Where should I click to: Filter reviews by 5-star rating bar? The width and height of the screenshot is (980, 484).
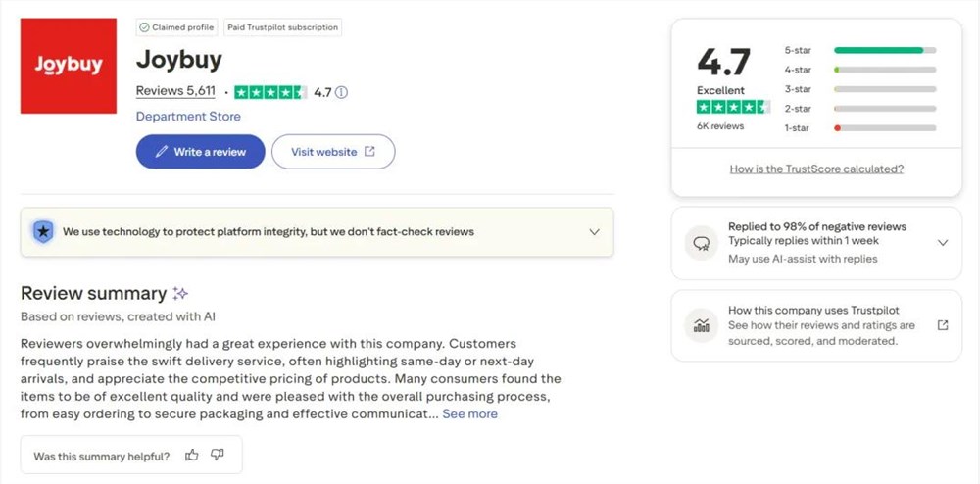coord(884,50)
